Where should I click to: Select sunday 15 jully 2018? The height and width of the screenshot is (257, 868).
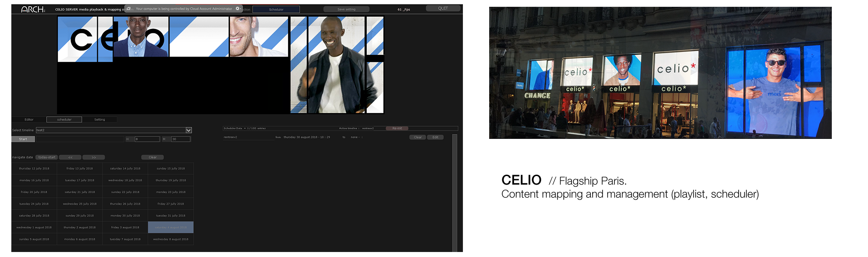tap(171, 168)
